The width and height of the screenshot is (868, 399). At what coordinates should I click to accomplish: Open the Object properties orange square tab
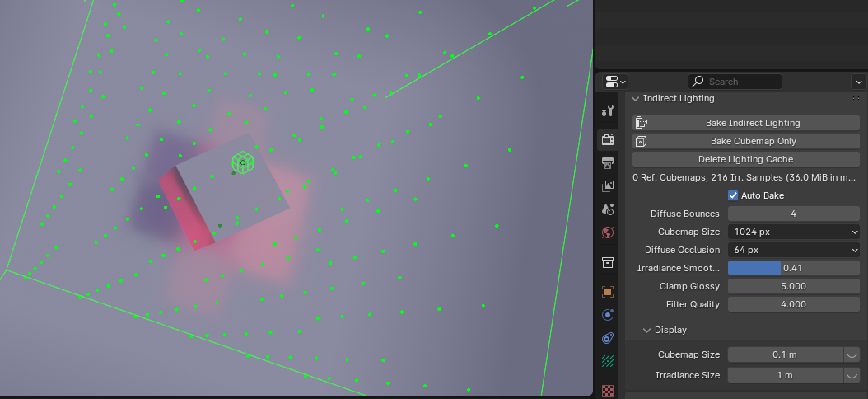tap(607, 292)
